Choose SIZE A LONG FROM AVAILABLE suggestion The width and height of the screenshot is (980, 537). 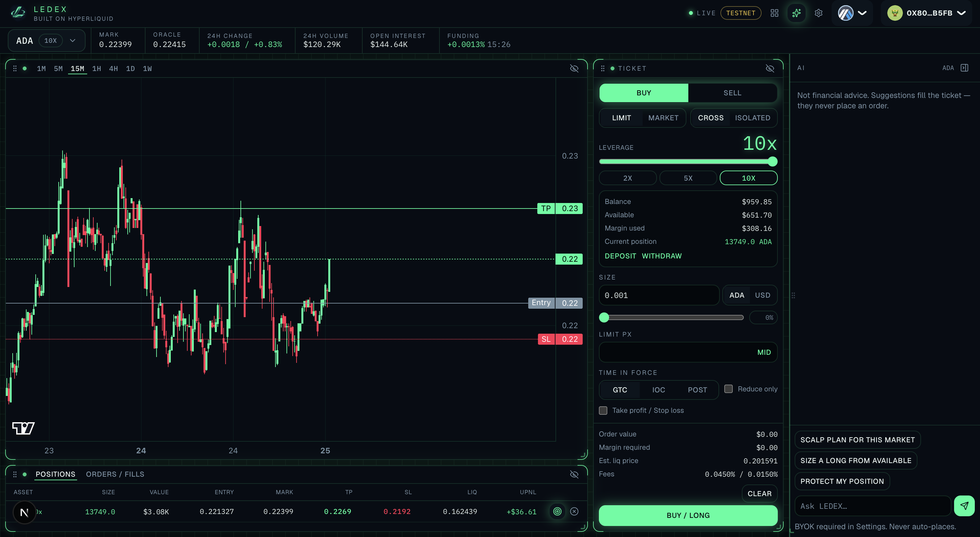856,460
